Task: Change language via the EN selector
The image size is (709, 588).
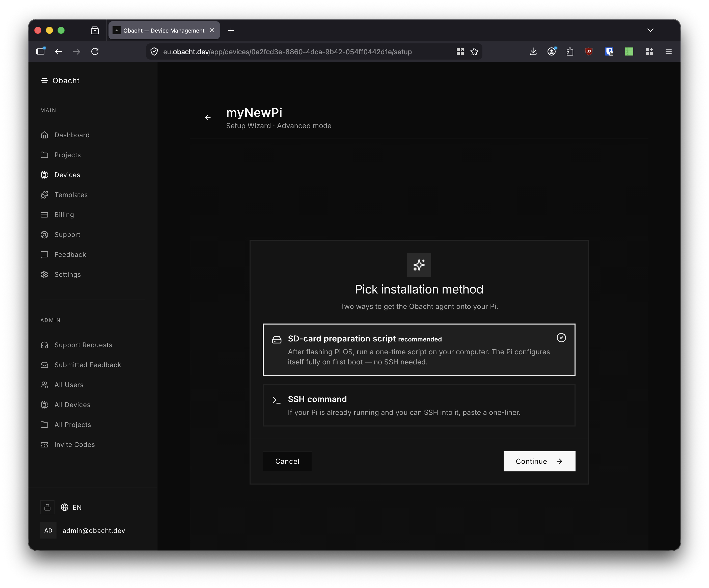Action: click(71, 507)
